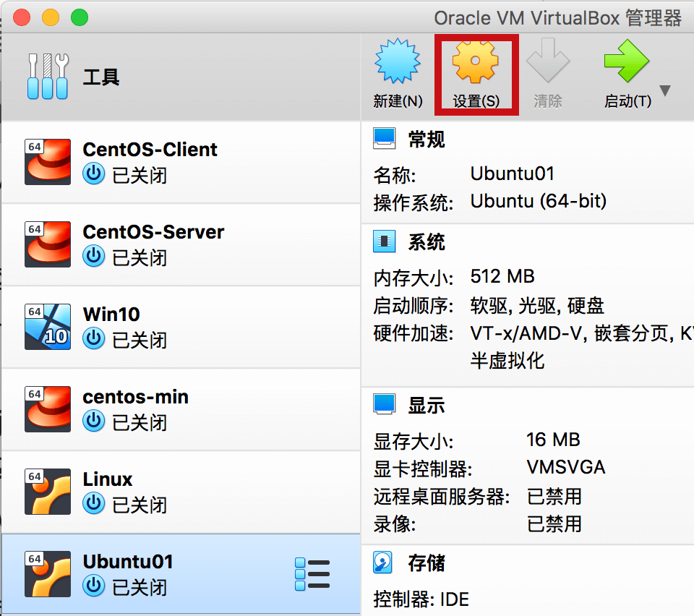Viewport: 694px width, 616px height.
Task: Select the CentOS-Server virtual machine
Action: (181, 244)
